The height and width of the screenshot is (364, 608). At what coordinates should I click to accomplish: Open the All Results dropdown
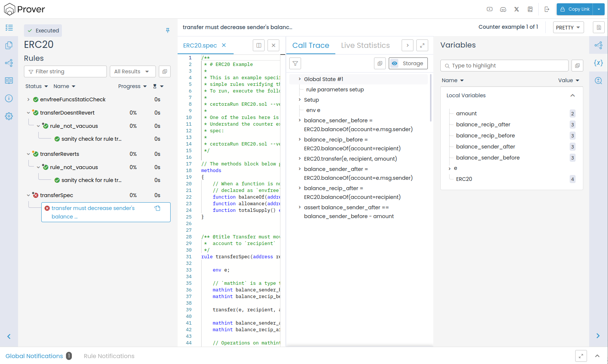132,71
